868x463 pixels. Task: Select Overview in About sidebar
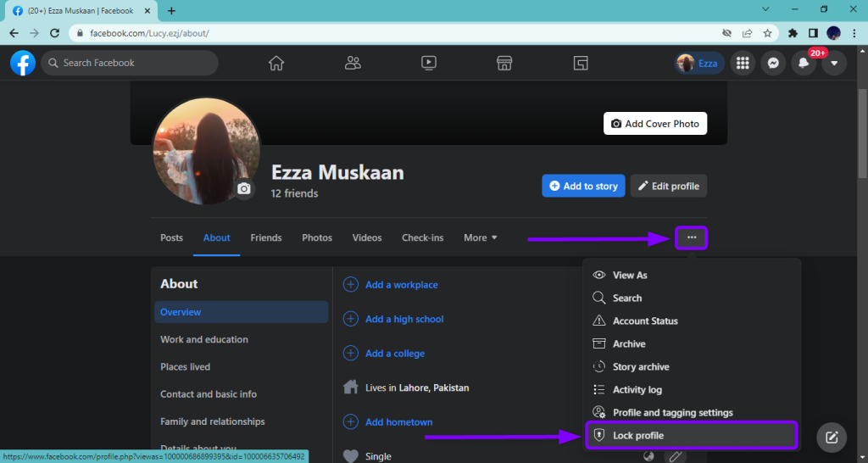(242, 312)
